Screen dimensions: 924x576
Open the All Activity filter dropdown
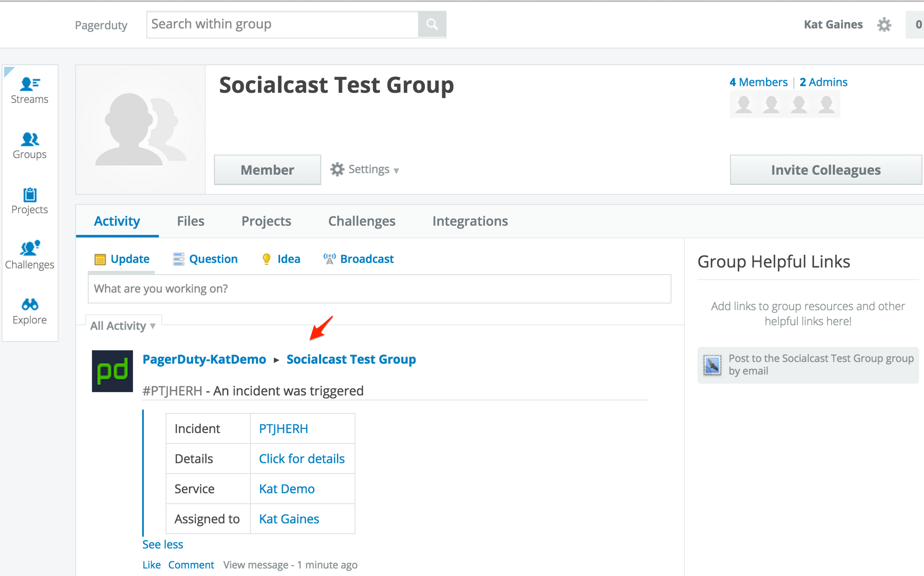point(123,326)
